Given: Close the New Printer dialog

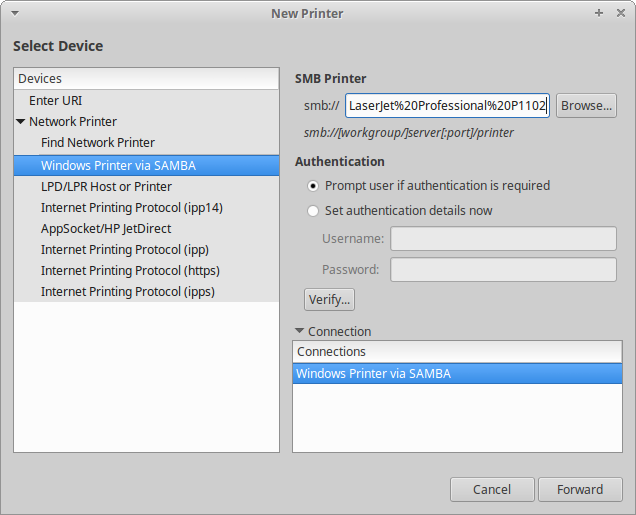Looking at the screenshot, I should coord(620,13).
